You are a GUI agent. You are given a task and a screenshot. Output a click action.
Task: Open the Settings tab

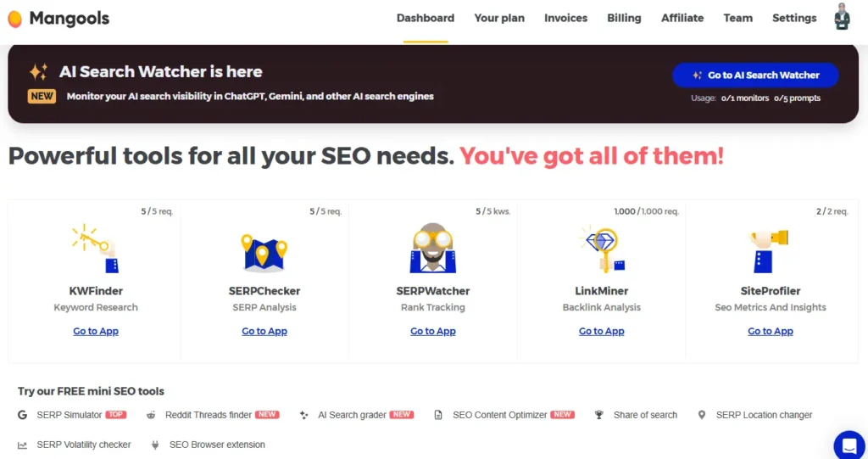(794, 19)
